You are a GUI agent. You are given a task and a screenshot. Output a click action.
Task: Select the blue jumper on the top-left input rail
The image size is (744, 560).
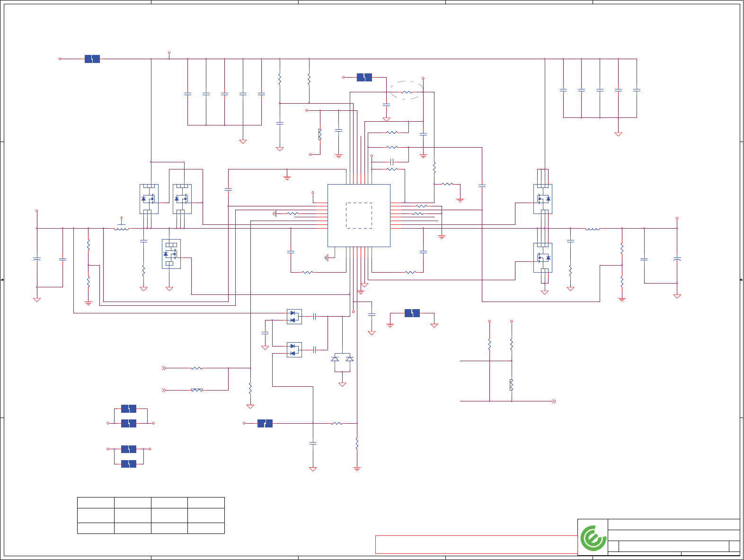click(92, 59)
